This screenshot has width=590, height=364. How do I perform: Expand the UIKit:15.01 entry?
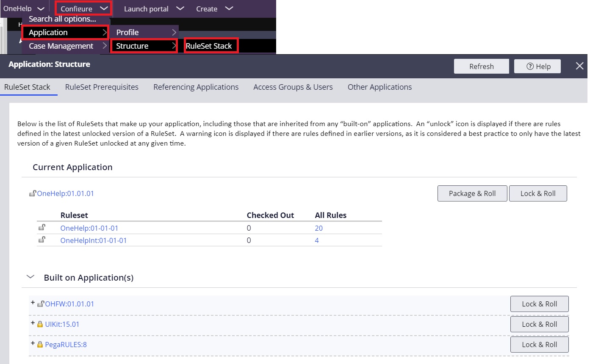point(33,322)
